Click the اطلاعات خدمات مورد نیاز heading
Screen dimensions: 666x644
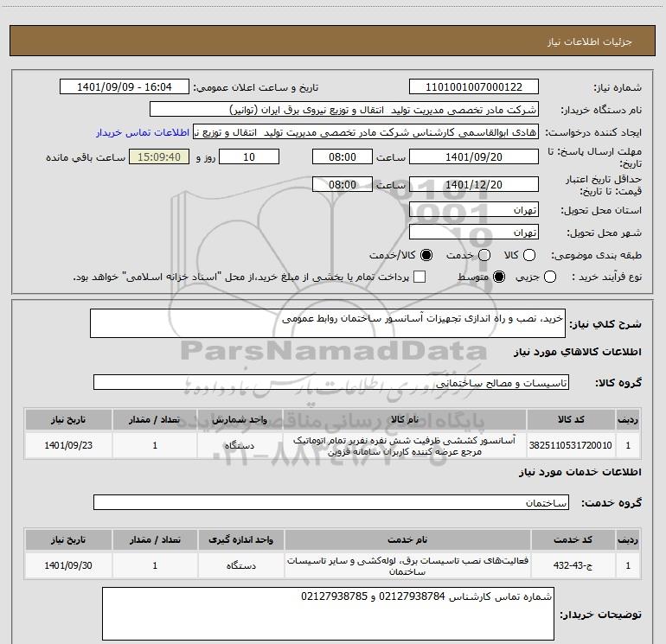click(580, 472)
